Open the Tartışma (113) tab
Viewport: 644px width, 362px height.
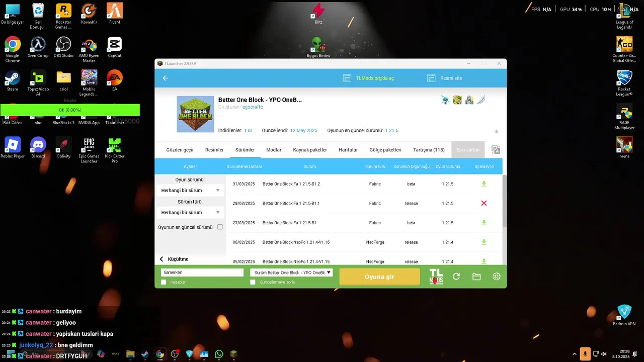pos(429,150)
